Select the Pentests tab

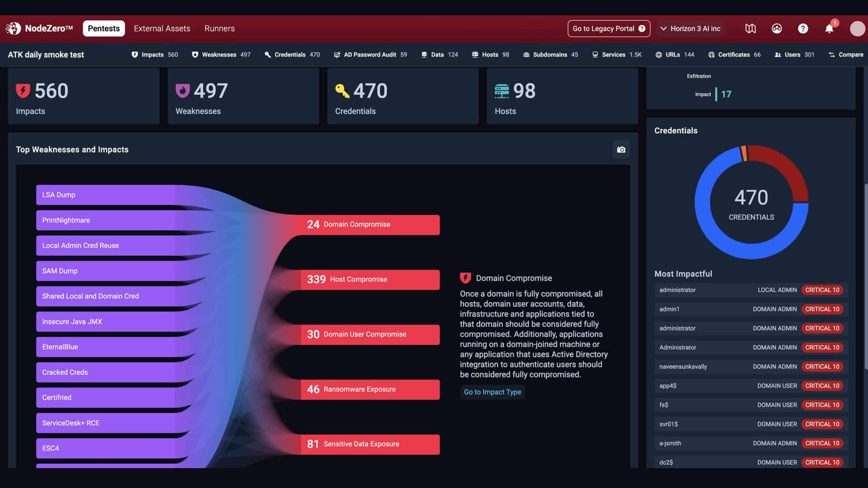tap(103, 28)
